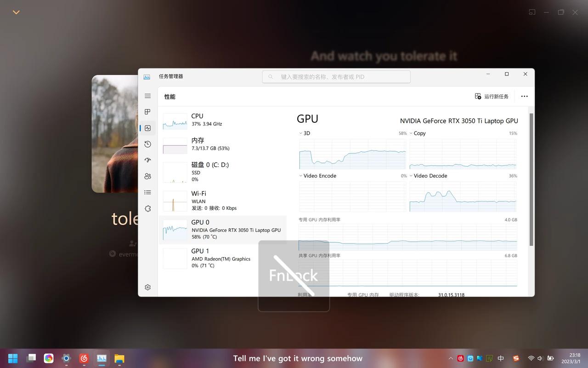Click driver version value 31.0.15.3118

pyautogui.click(x=451, y=295)
